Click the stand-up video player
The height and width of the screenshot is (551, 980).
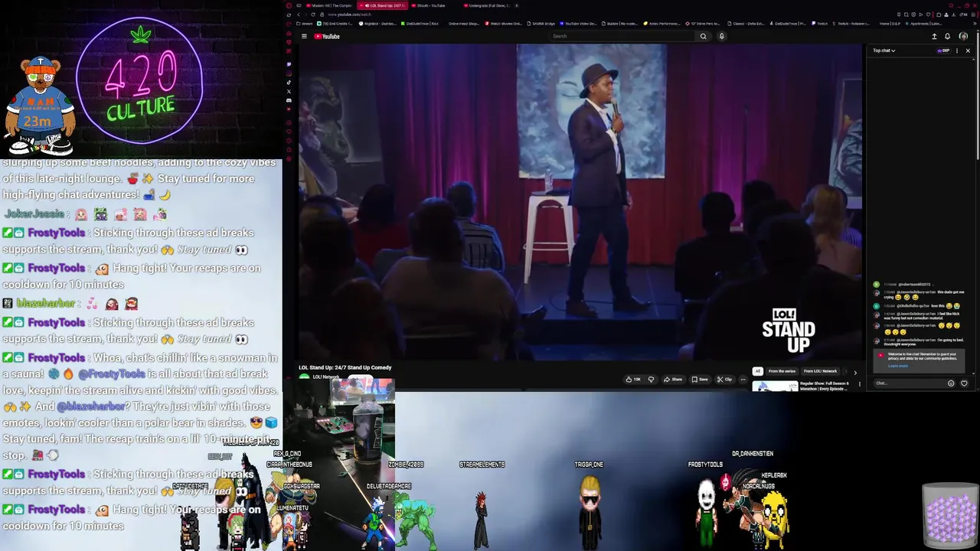[x=580, y=201]
